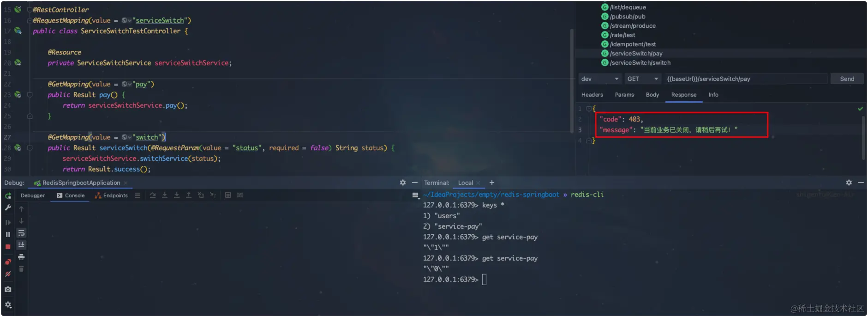This screenshot has height=317, width=868.
Task: Collapse the JSON response opening brace fold
Action: 589,109
